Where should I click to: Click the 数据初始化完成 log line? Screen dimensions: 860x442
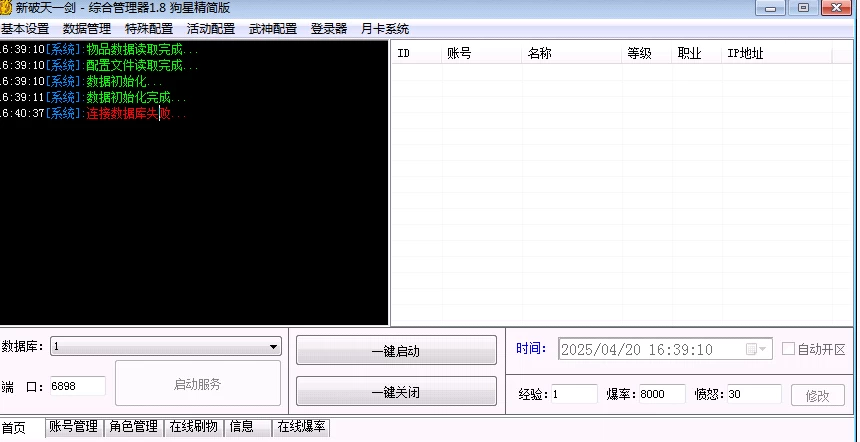93,98
